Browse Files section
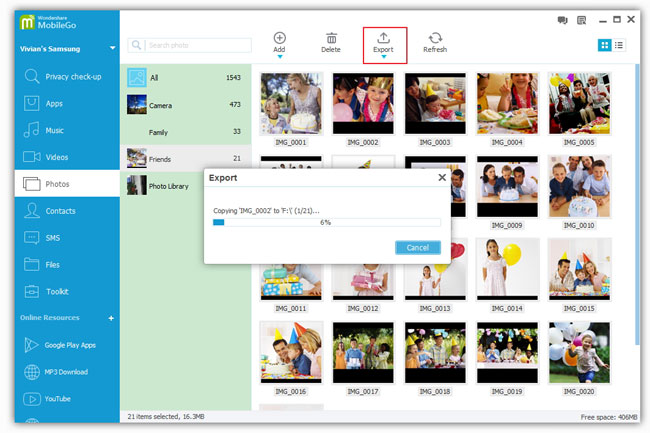The width and height of the screenshot is (650, 433). tap(67, 265)
